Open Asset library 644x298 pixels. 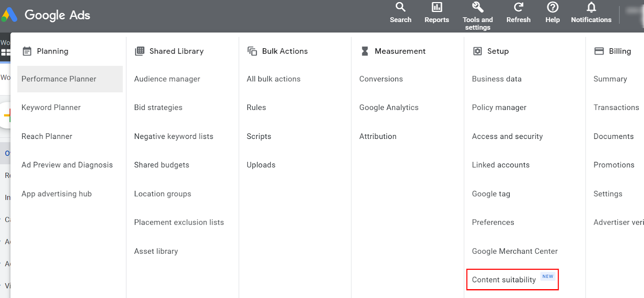[156, 251]
